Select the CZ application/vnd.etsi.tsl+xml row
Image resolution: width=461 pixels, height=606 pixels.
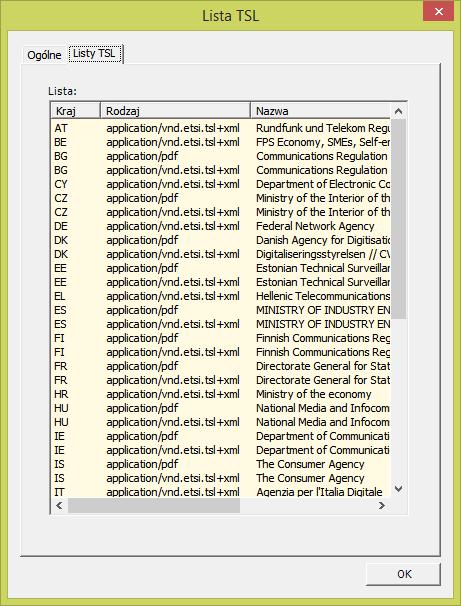(x=221, y=212)
